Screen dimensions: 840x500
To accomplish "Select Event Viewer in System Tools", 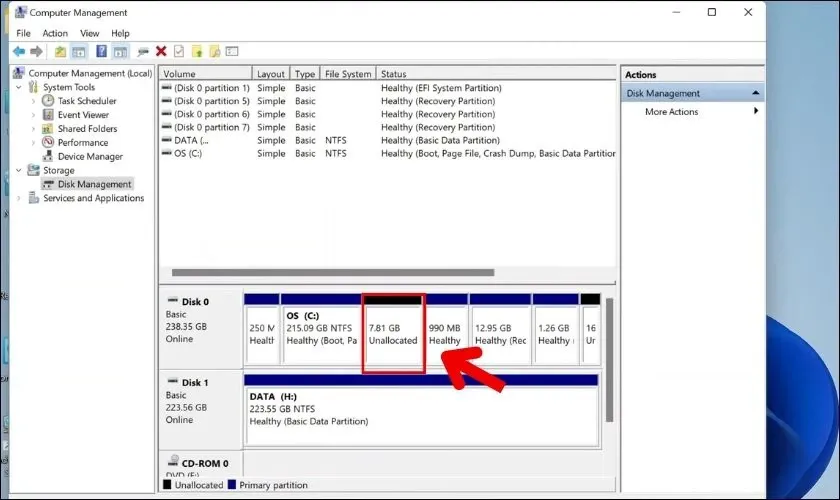I will [83, 115].
